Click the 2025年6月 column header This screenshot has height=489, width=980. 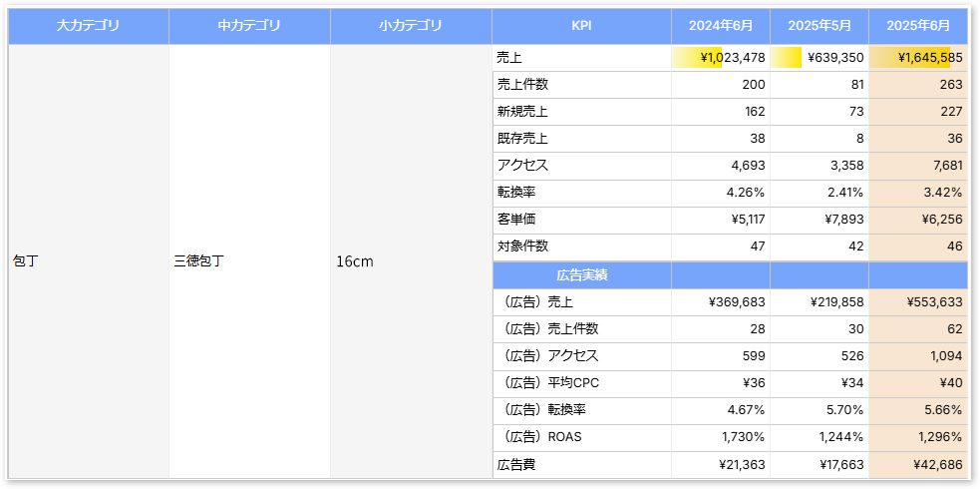918,26
